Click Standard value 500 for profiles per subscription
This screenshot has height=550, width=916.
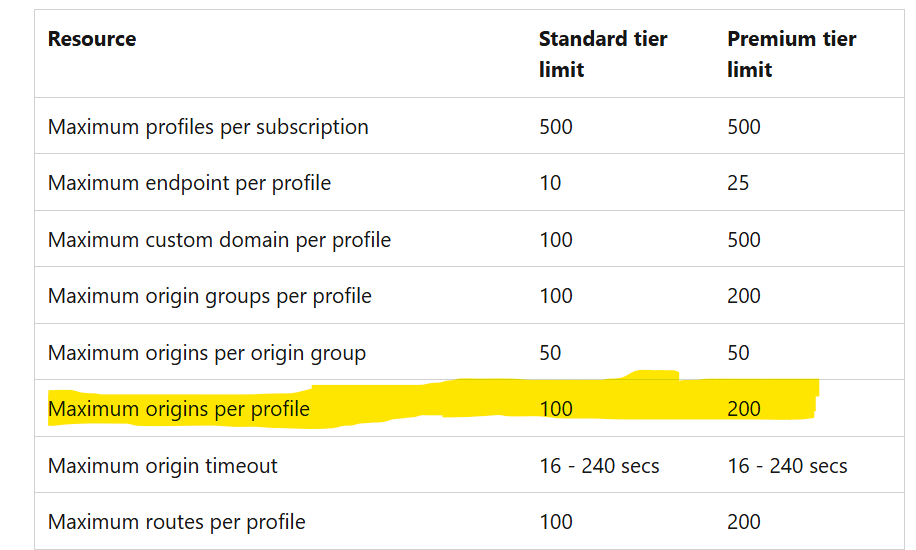pyautogui.click(x=556, y=127)
